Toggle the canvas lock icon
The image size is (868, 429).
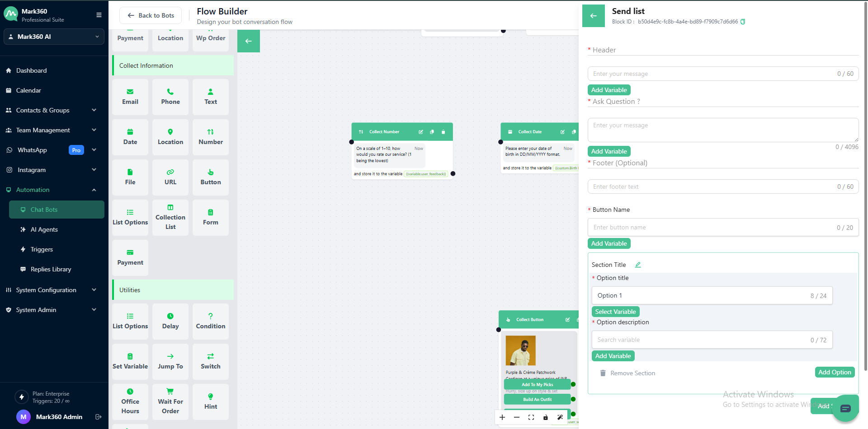[x=546, y=417]
